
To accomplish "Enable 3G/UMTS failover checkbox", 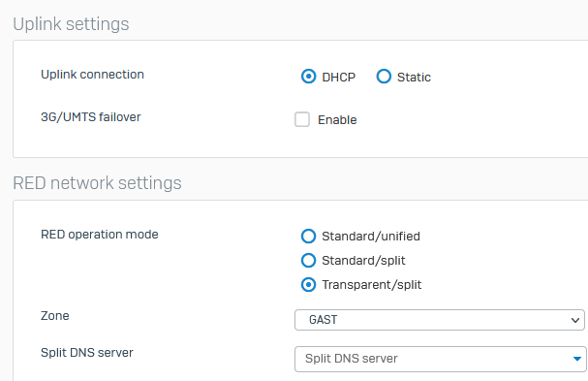I will (302, 119).
